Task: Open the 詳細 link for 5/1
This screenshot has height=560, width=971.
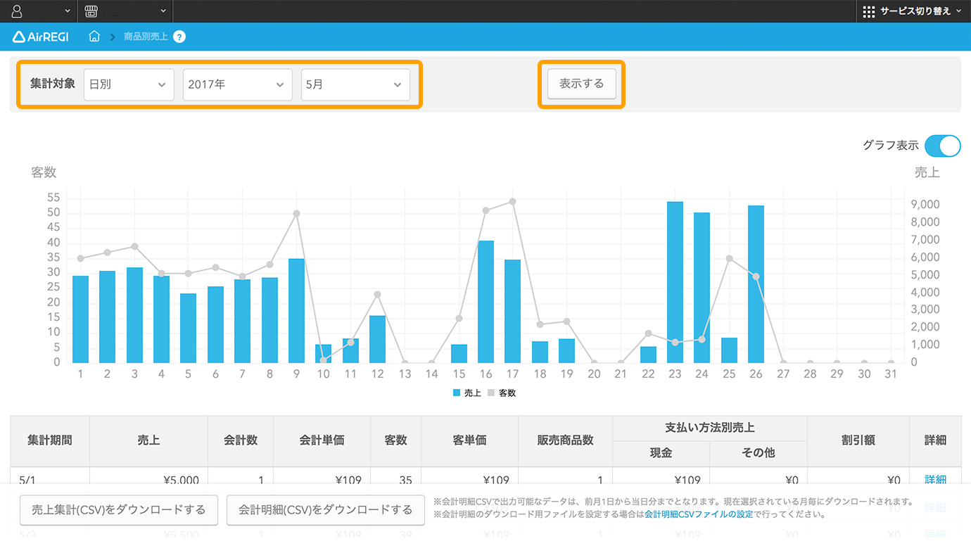Action: point(935,480)
